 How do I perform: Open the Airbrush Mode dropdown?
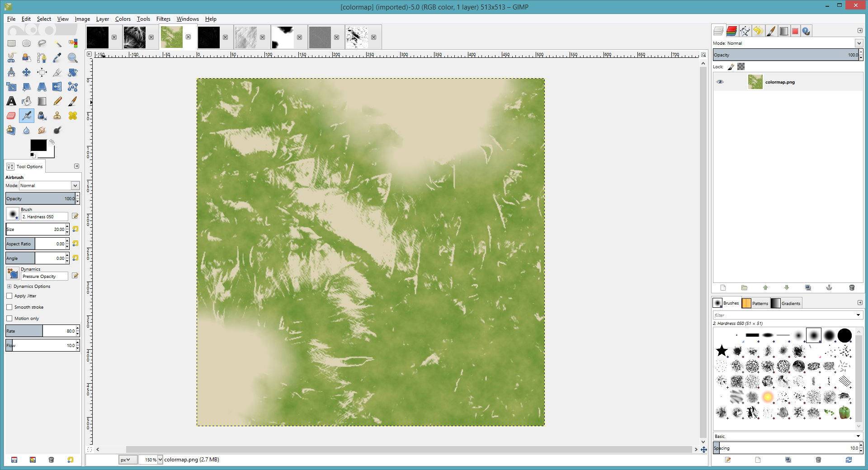(49, 186)
